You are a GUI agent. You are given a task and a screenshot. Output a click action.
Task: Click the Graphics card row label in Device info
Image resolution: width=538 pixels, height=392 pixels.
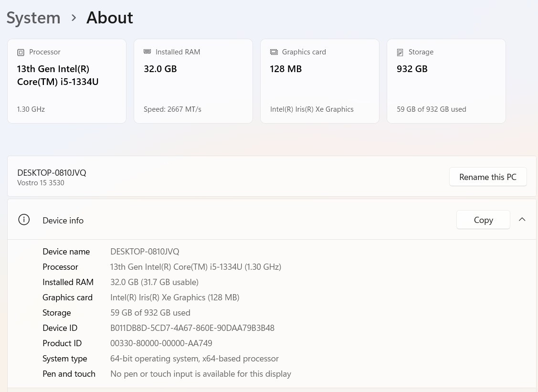tap(67, 297)
